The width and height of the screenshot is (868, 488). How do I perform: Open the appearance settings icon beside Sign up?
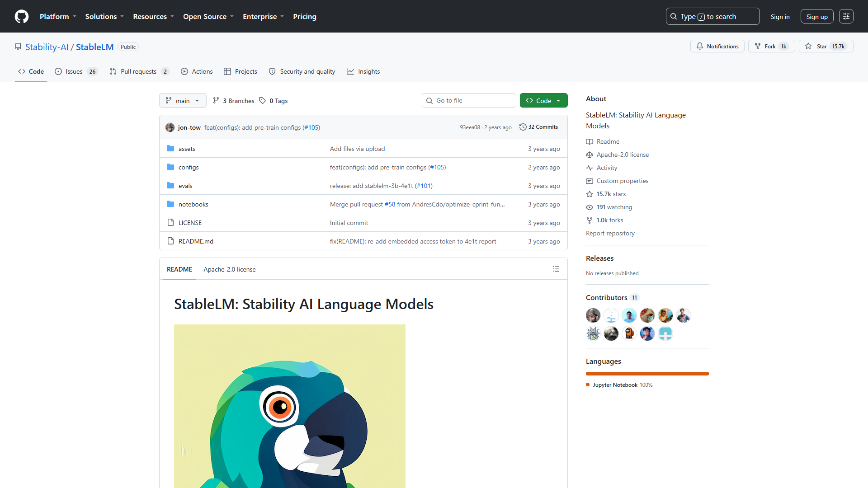[846, 16]
